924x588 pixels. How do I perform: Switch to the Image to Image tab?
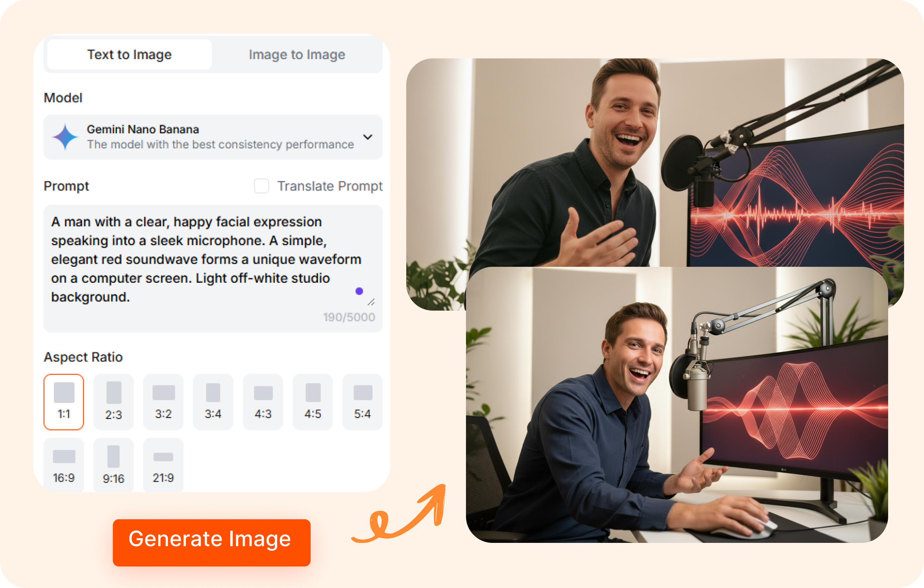tap(297, 54)
